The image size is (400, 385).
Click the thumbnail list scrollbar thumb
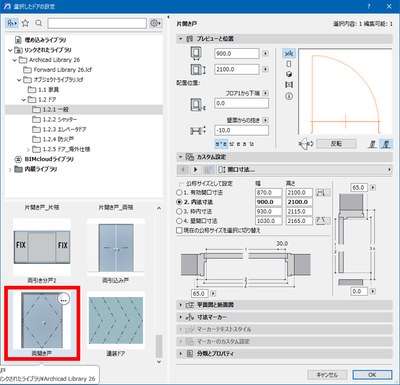[x=159, y=346]
